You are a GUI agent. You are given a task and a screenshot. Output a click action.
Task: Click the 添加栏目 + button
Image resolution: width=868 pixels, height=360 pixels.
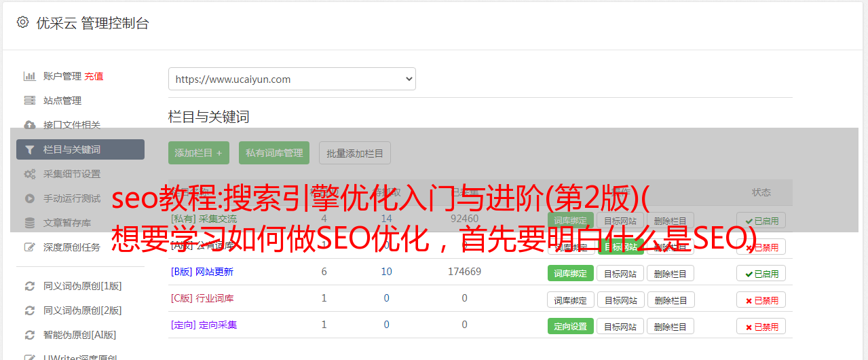[x=199, y=153]
